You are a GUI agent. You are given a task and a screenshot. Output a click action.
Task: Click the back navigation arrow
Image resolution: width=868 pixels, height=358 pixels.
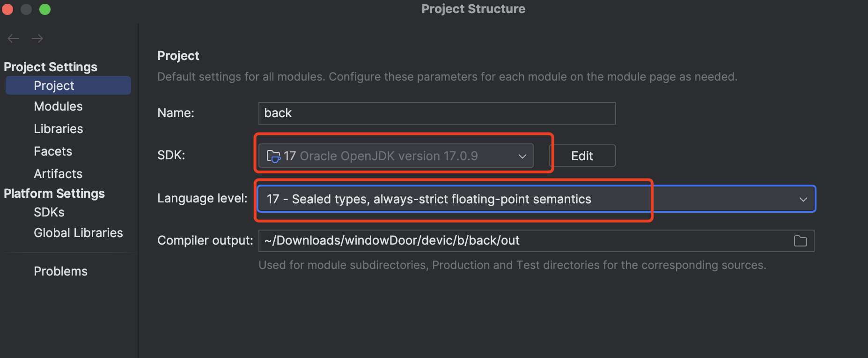click(13, 38)
